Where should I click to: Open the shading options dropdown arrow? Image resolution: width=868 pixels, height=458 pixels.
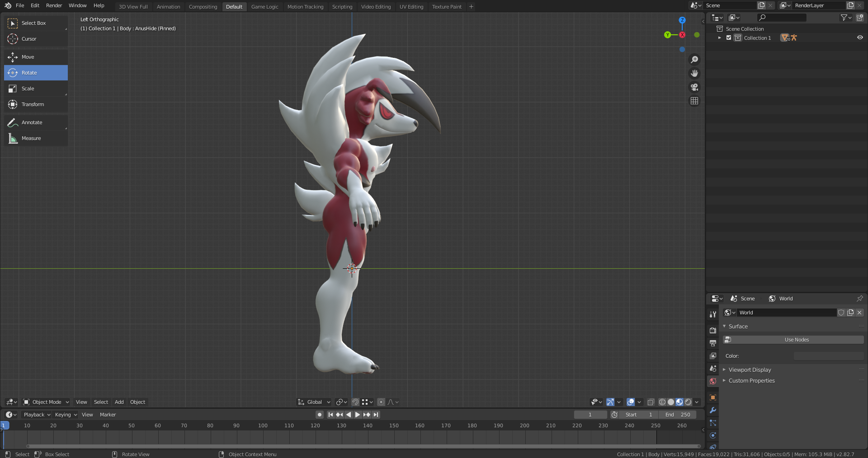coord(697,402)
